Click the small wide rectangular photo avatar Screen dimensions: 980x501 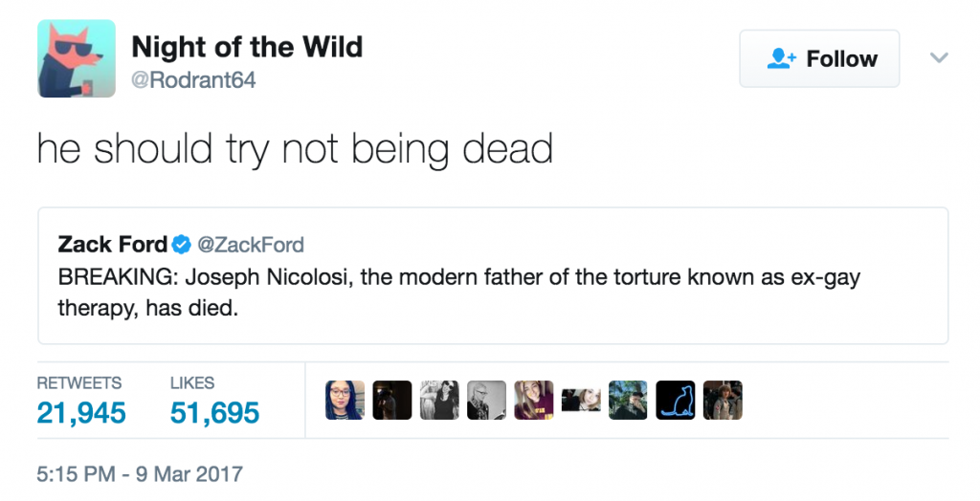pos(581,401)
